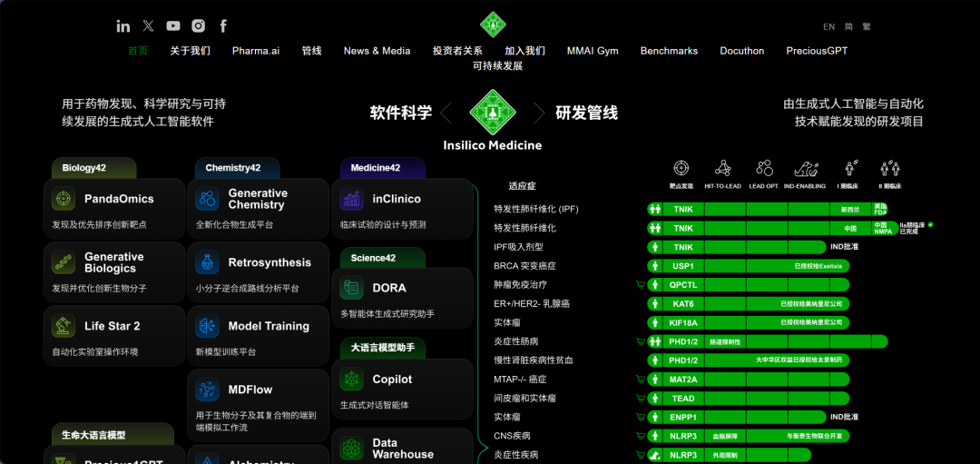Click the CNS疾病 indication label
The height and width of the screenshot is (464, 980).
tap(512, 435)
